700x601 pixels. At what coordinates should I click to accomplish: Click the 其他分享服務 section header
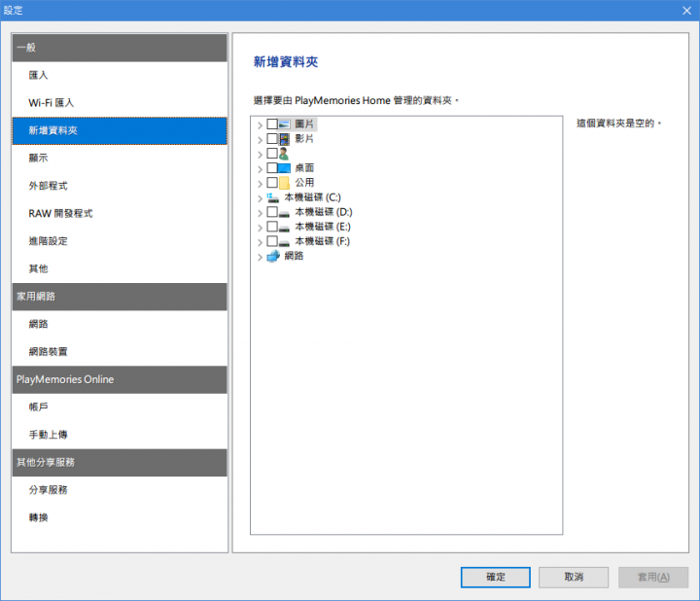tap(120, 463)
